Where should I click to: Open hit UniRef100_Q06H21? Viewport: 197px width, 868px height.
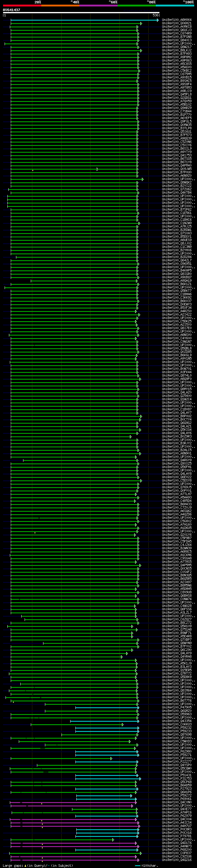coord(177,23)
